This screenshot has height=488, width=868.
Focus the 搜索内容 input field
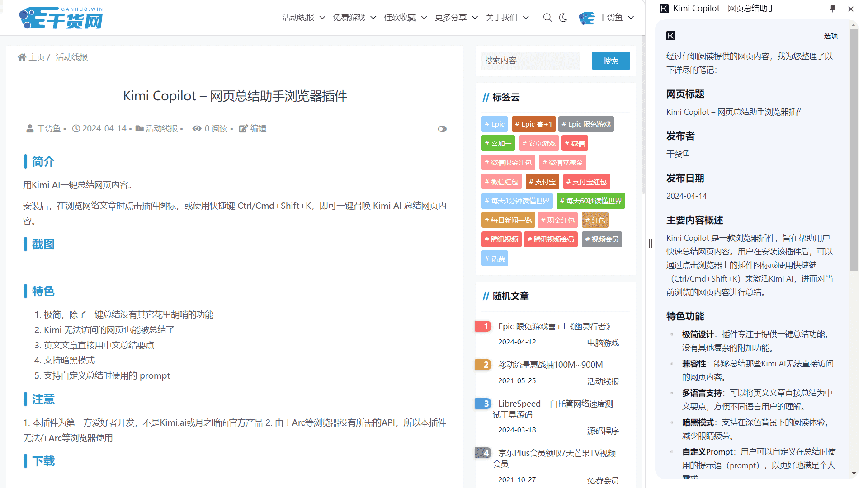coord(531,61)
